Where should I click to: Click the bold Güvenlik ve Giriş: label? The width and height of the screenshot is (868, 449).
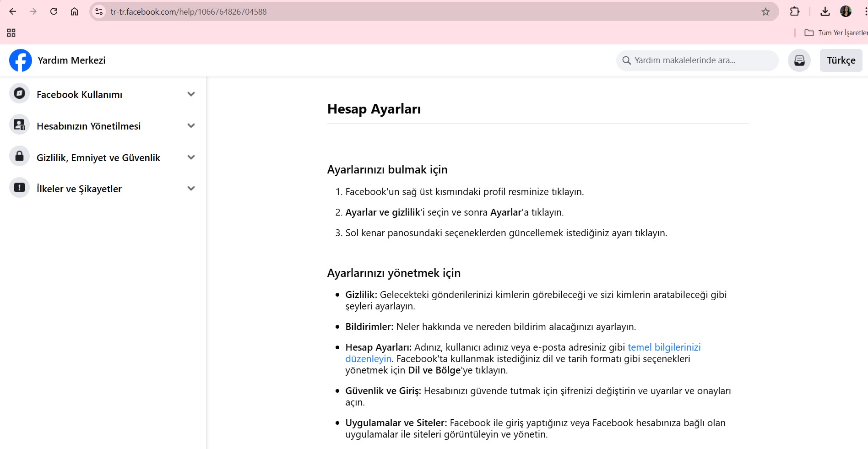click(x=383, y=391)
